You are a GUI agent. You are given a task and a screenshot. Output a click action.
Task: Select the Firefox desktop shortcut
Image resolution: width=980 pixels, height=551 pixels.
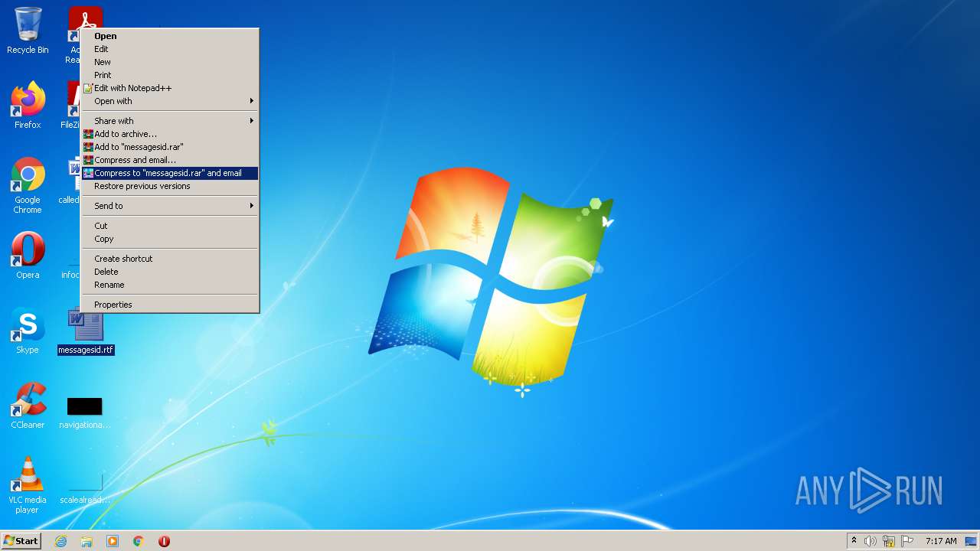(28, 106)
